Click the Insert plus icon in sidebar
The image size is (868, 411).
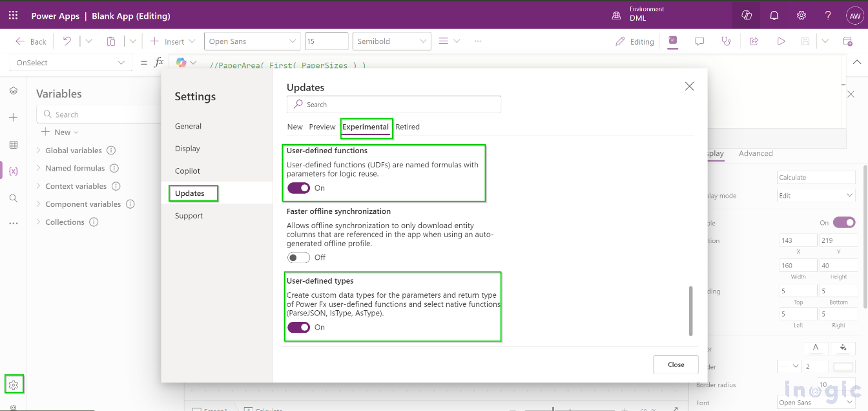pyautogui.click(x=14, y=118)
